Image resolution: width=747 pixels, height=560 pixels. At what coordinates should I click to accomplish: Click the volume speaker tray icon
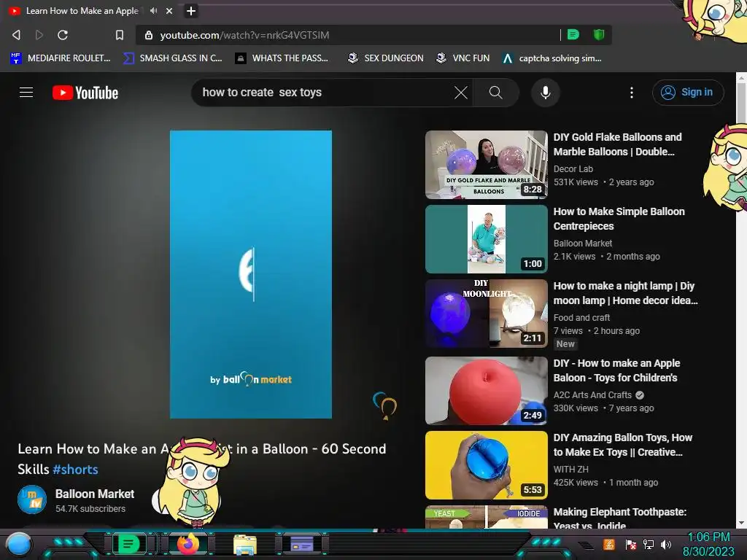[x=666, y=544]
